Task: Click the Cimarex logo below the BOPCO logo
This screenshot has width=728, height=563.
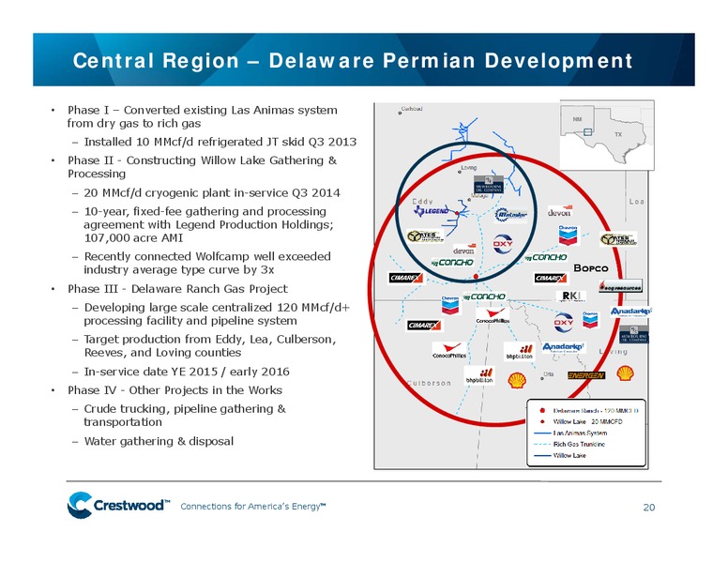Action: pos(551,279)
